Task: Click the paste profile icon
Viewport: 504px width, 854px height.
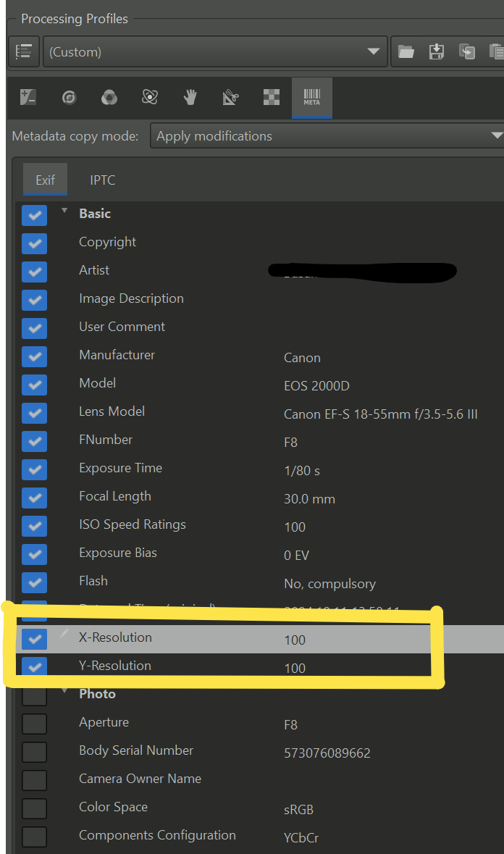Action: [496, 51]
